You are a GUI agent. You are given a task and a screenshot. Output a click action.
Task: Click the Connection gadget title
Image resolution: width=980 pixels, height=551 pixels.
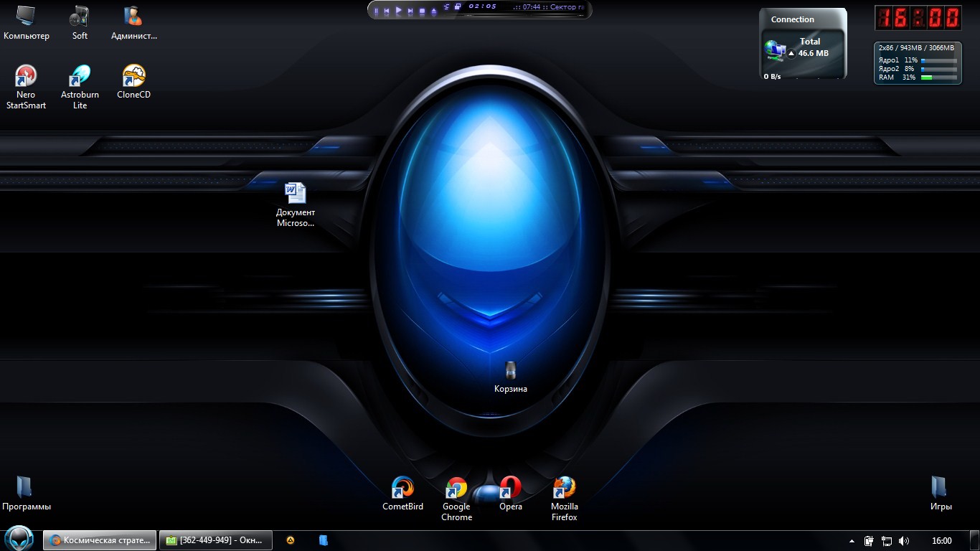(793, 19)
